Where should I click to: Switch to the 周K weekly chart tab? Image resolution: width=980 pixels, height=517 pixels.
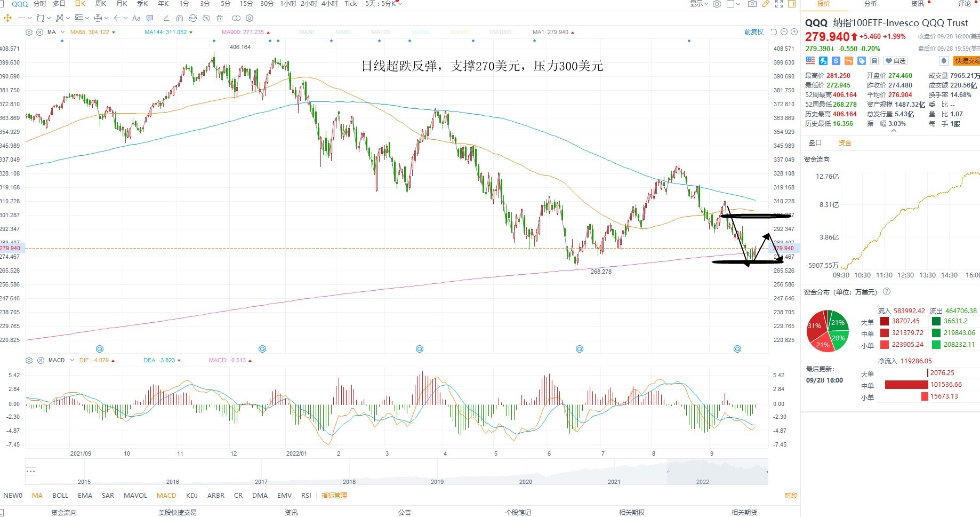pyautogui.click(x=101, y=4)
